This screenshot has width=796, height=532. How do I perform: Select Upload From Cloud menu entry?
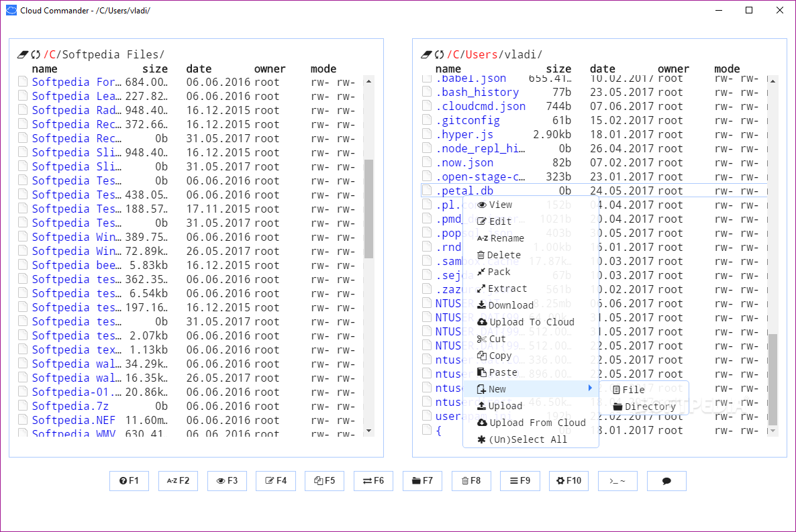point(531,423)
